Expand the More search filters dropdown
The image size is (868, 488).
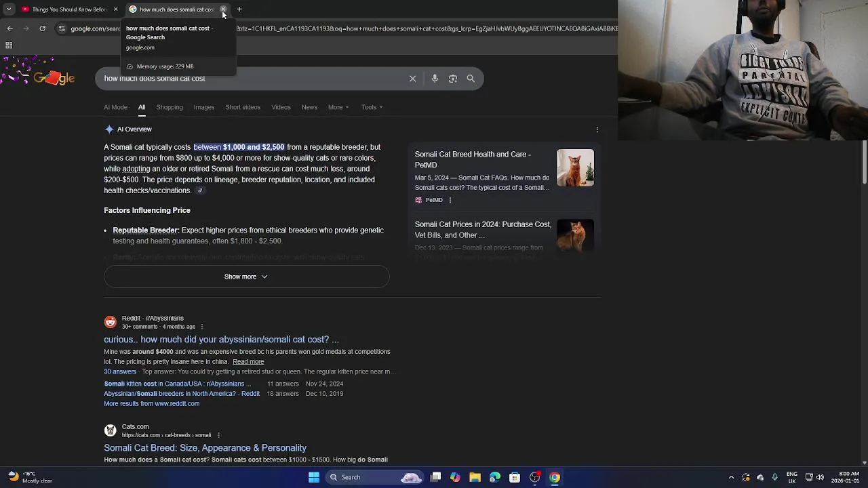click(338, 107)
